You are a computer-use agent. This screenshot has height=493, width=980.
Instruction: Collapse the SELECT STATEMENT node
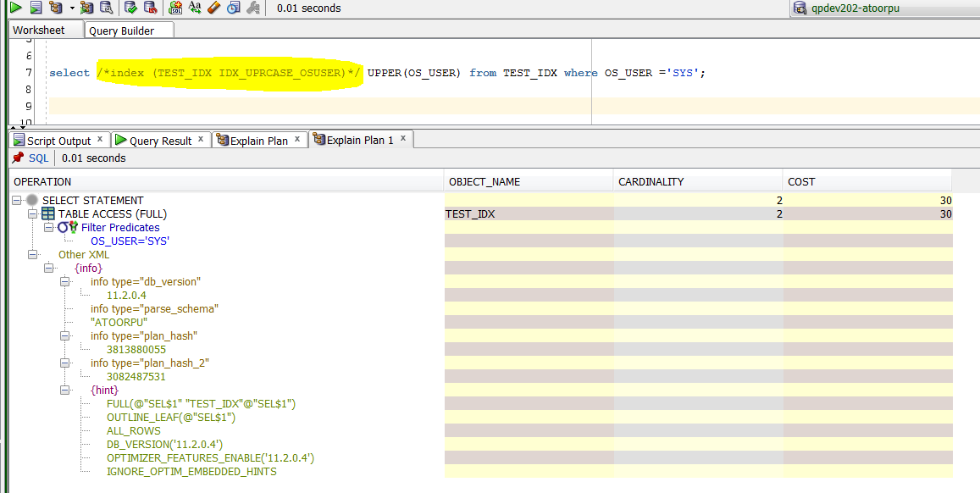click(x=17, y=201)
